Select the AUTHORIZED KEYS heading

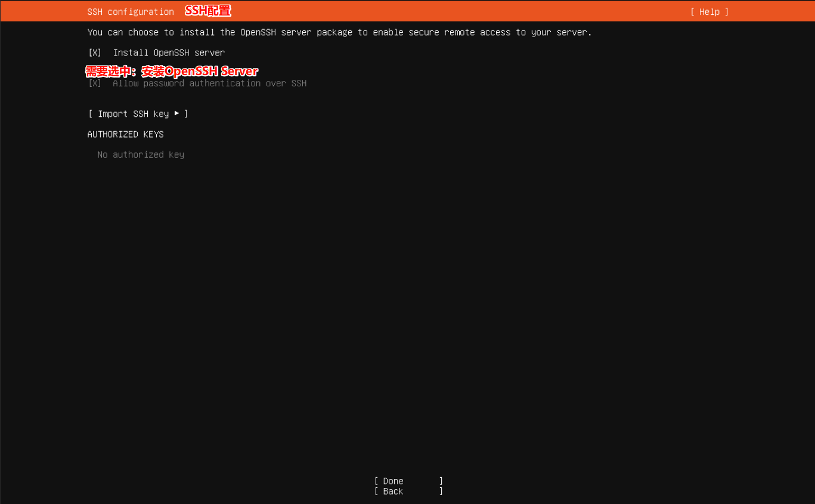tap(125, 134)
